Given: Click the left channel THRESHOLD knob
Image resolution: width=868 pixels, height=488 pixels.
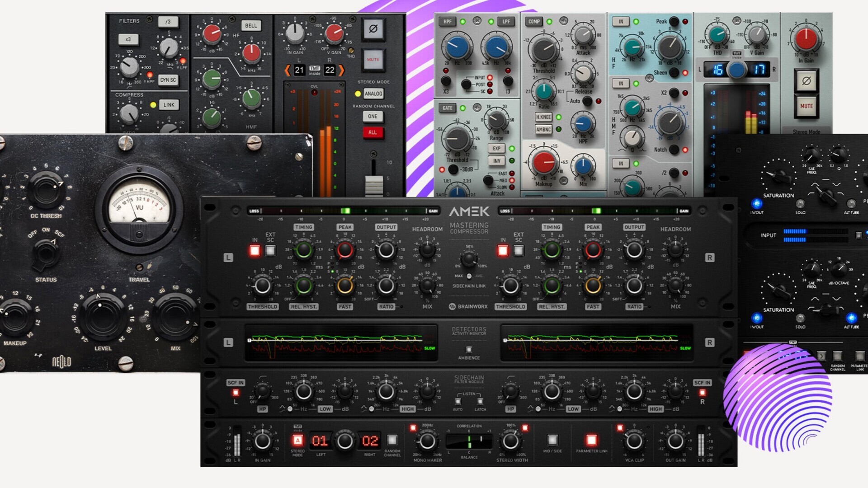Looking at the screenshot, I should 262,286.
